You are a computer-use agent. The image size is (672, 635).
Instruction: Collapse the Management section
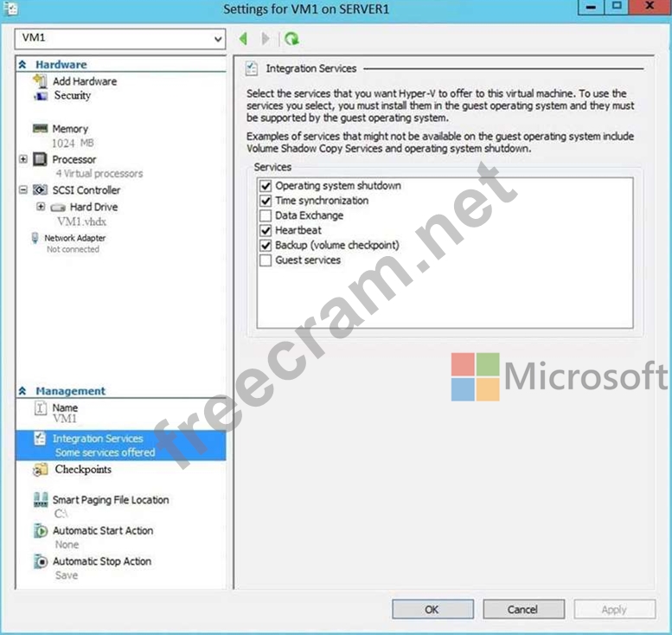coord(22,391)
